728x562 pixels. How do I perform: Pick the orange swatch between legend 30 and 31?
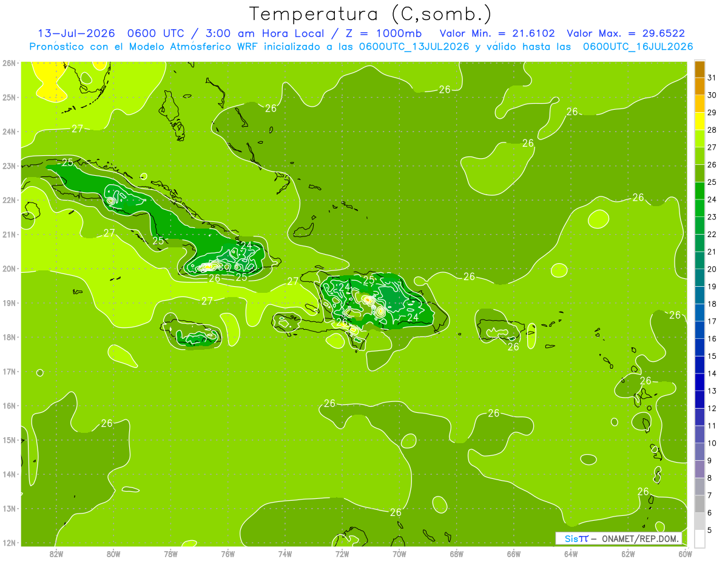coord(699,87)
